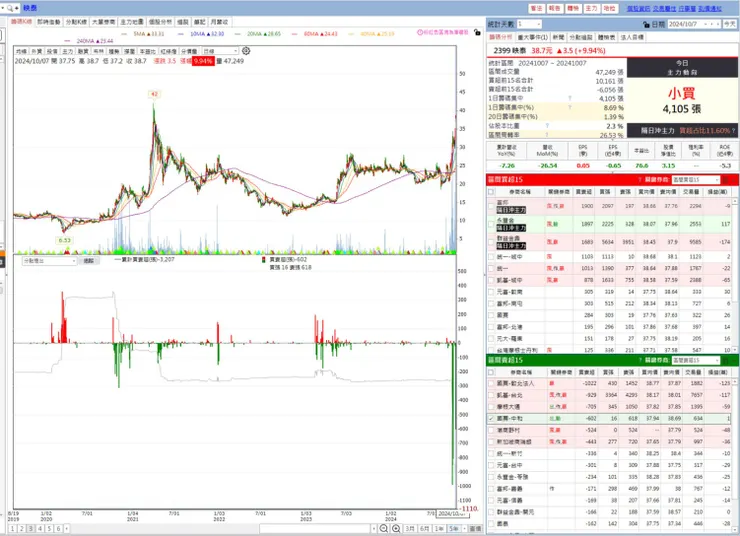Toggle the lock icon next to 日期
Screen dimensions: 740x536
click(x=646, y=24)
